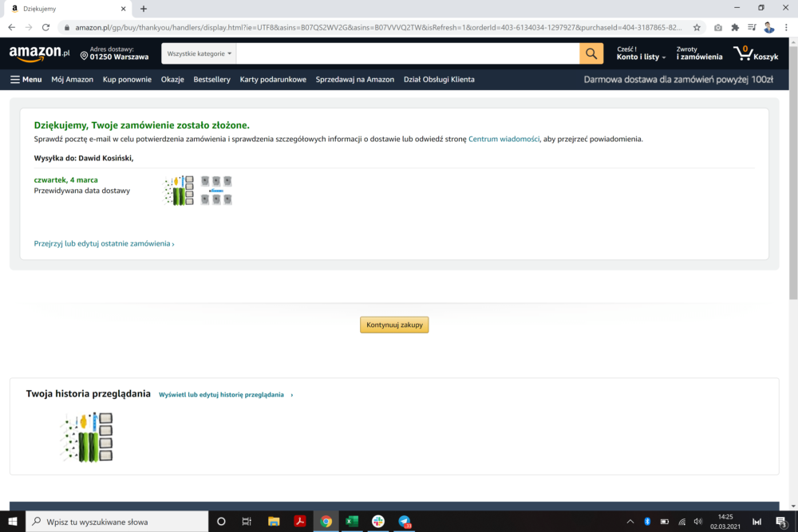Viewport: 798px width, 532px height.
Task: Click Windows taskbar search box
Action: (117, 522)
